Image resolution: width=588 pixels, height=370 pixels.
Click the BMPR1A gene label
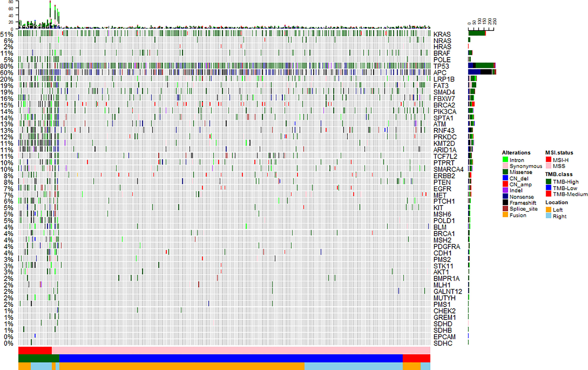(x=446, y=279)
